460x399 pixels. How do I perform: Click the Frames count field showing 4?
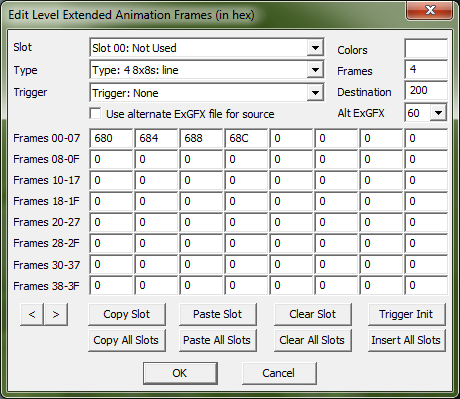426,69
